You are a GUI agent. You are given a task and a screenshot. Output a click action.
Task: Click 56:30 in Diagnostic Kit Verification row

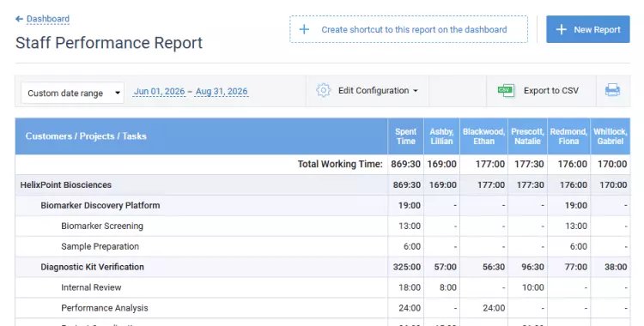click(x=493, y=267)
